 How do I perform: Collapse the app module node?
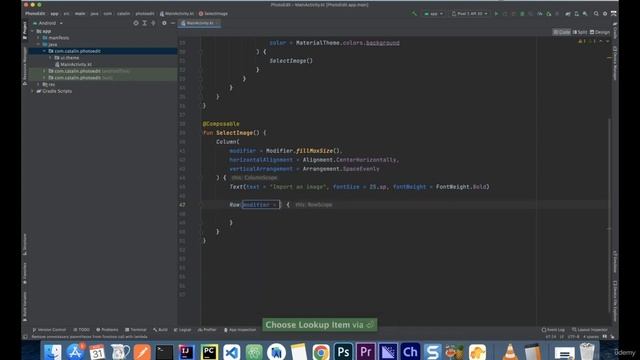click(33, 31)
